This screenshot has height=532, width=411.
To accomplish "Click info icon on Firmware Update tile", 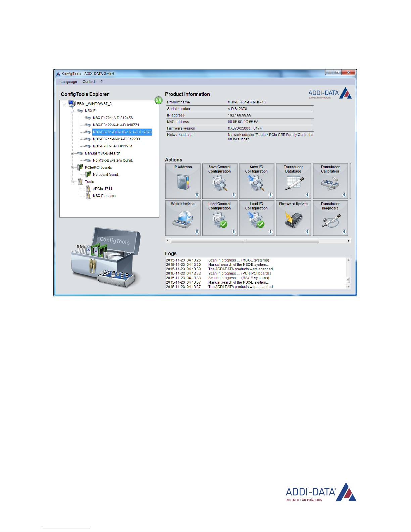I will tap(307, 232).
